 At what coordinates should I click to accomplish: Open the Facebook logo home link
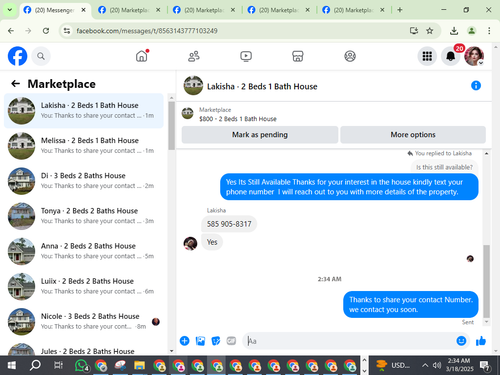click(17, 56)
